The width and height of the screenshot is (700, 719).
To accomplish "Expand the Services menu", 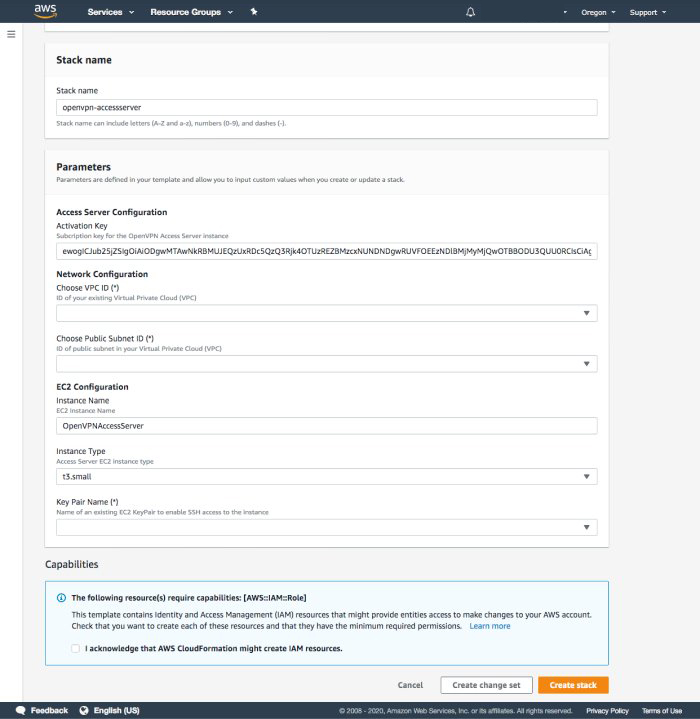I will coord(110,12).
